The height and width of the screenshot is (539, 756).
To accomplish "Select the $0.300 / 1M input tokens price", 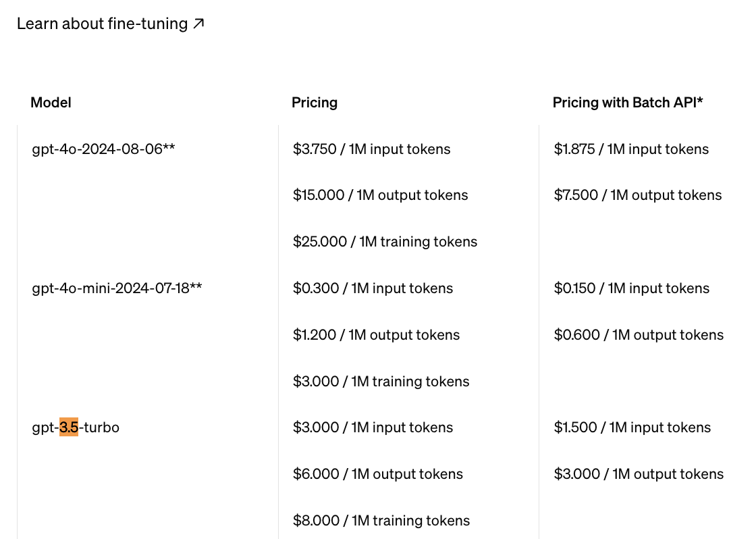I will (373, 288).
